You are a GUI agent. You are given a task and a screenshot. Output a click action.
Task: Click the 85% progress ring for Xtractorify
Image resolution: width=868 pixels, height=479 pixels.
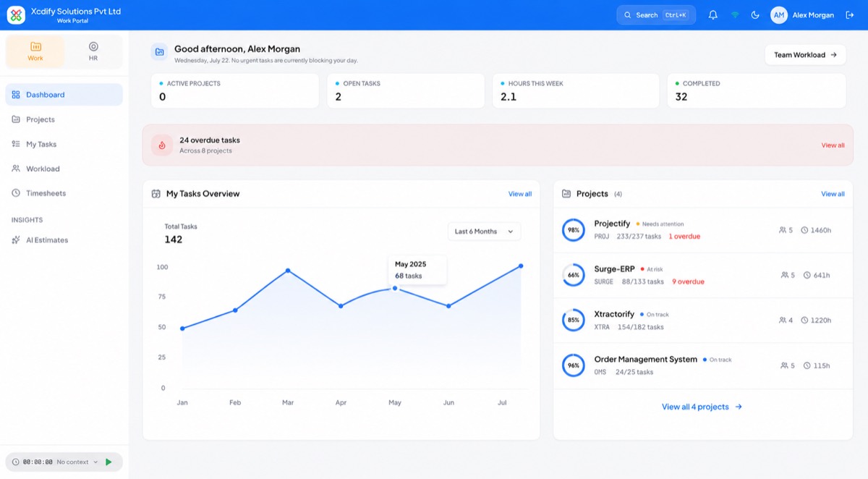click(573, 320)
